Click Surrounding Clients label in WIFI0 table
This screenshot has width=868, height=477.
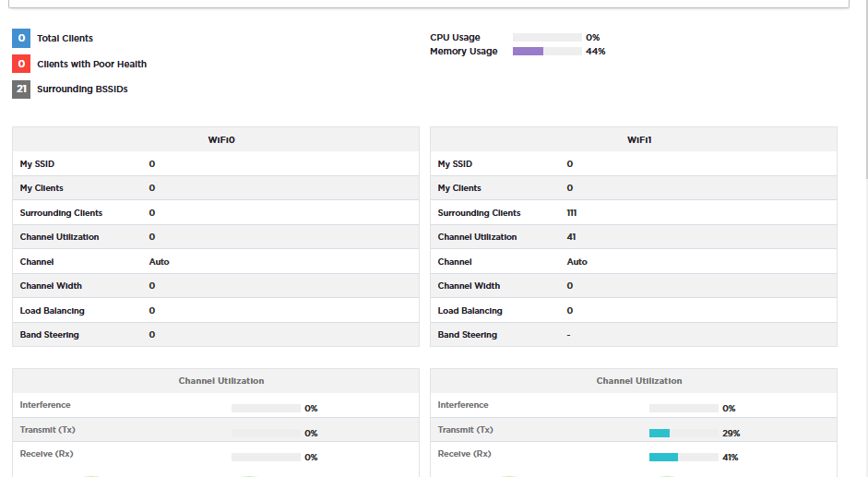pyautogui.click(x=62, y=213)
